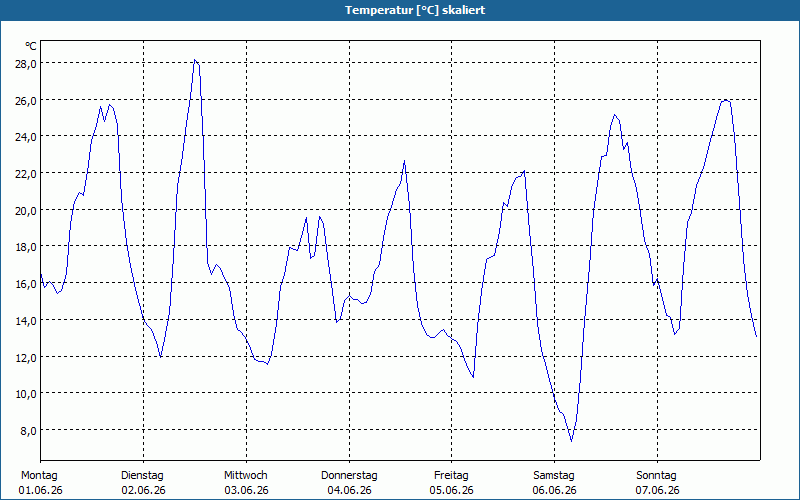Screen dimensions: 800x500
Task: Click the 24,0 axis value
Action: coord(26,137)
